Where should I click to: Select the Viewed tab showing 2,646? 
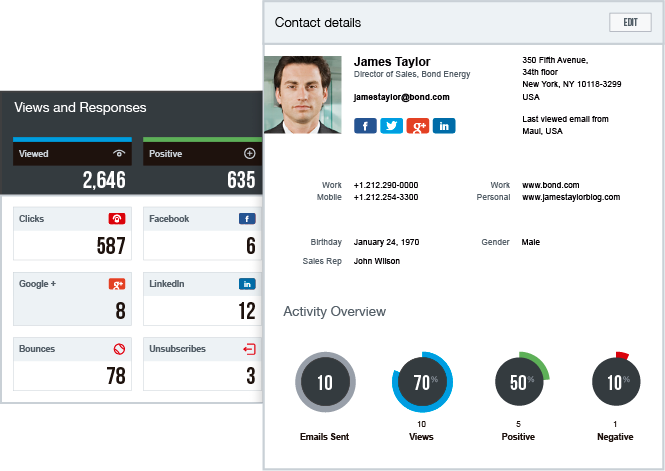(72, 166)
